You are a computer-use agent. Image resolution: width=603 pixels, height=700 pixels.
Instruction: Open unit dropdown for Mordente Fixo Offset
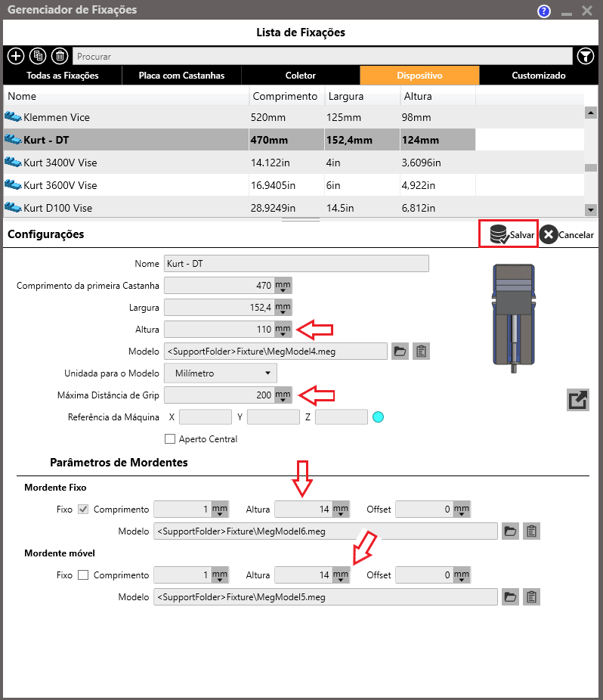[462, 510]
